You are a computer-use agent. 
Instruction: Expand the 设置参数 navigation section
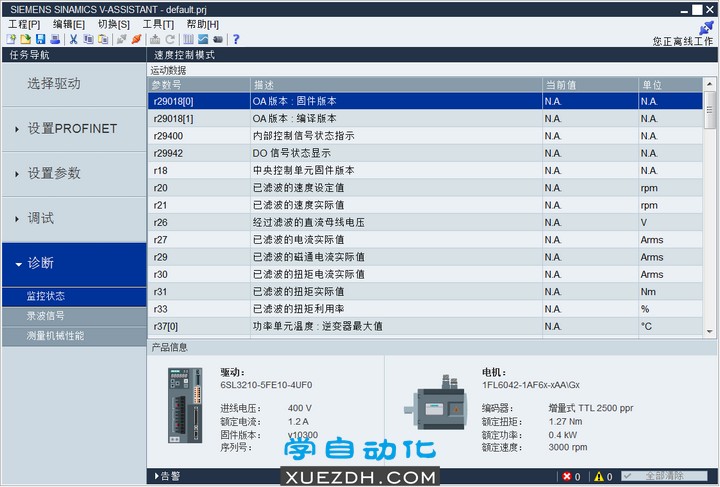tap(74, 174)
